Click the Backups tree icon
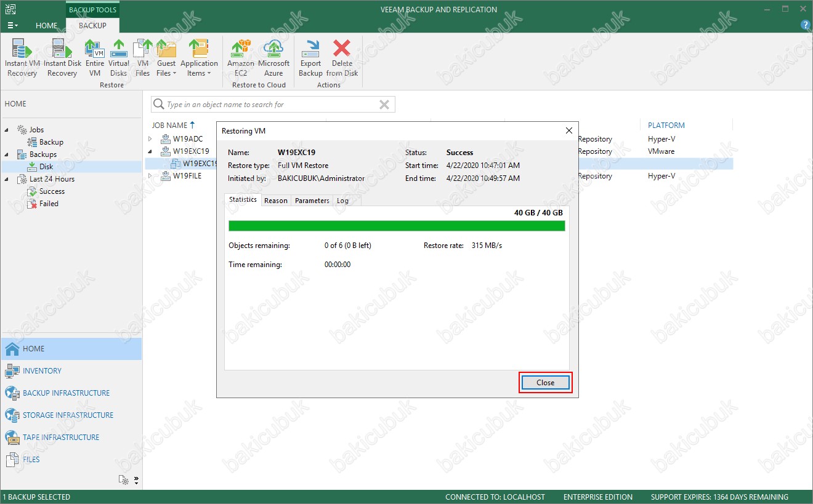The image size is (813, 504). 22,154
